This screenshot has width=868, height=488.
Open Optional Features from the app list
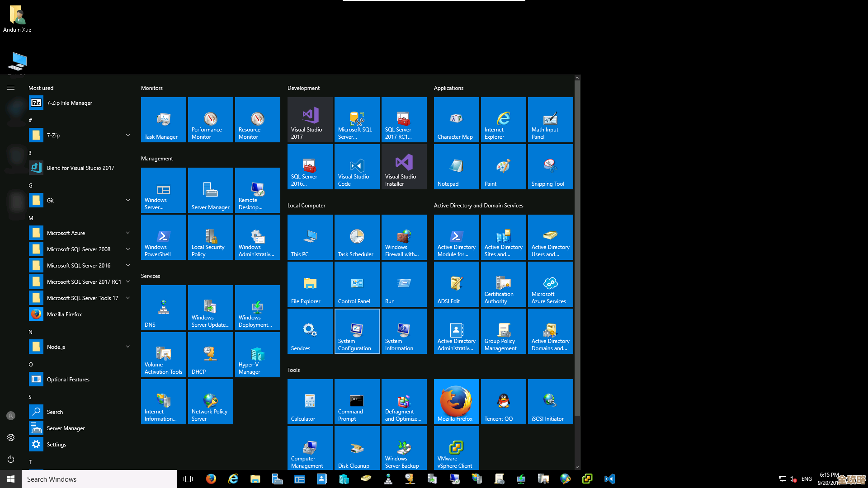pos(68,379)
